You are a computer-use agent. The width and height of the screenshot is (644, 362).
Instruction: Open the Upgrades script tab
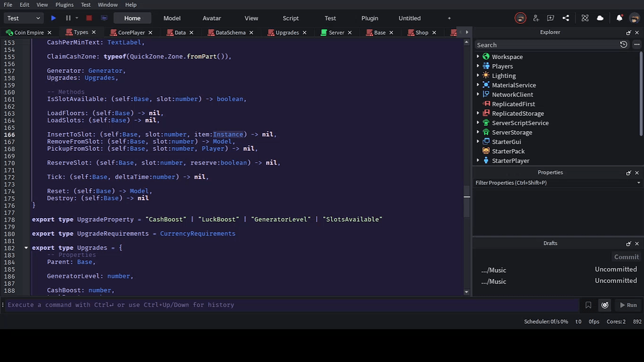pyautogui.click(x=287, y=33)
